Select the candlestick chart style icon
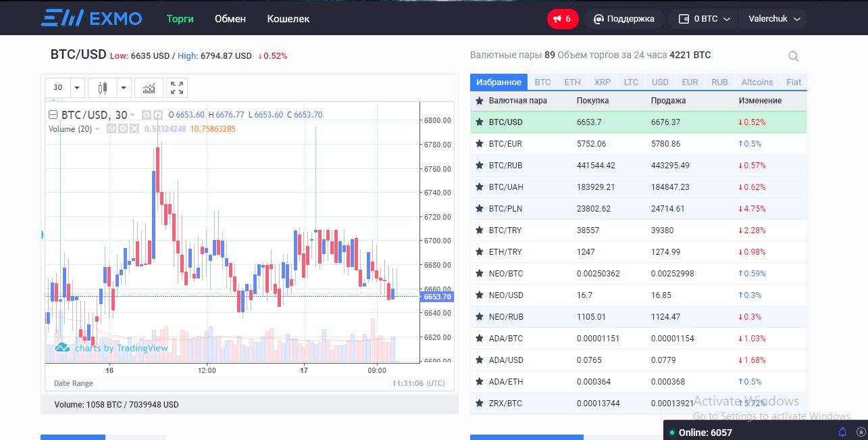Image resolution: width=868 pixels, height=440 pixels. click(103, 88)
